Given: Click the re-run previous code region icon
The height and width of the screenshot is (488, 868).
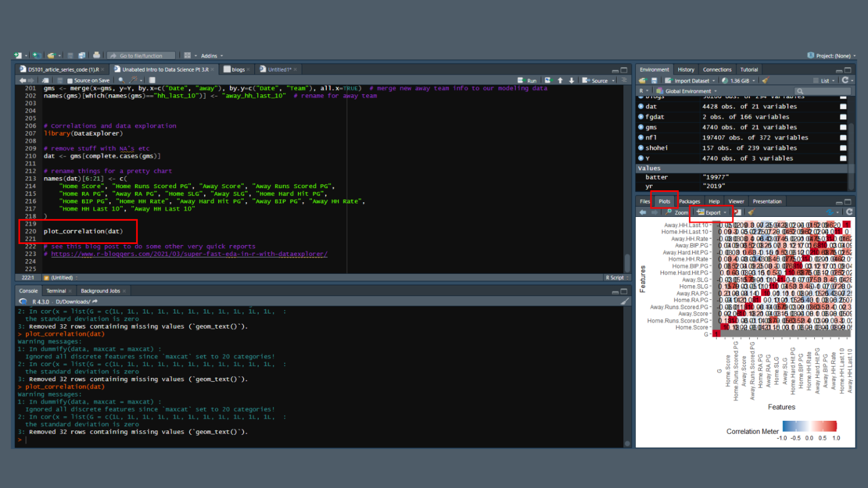Looking at the screenshot, I should click(548, 80).
